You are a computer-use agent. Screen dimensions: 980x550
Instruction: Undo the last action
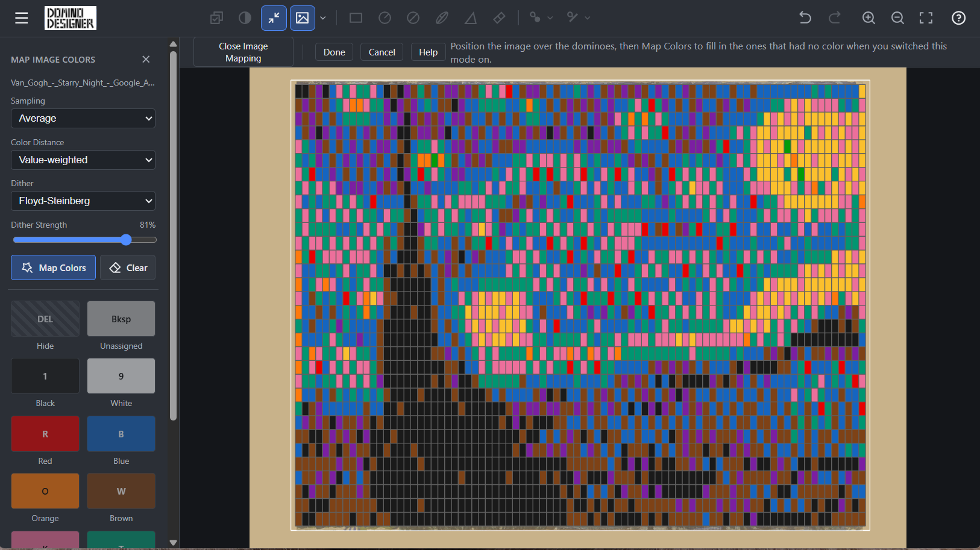tap(805, 18)
